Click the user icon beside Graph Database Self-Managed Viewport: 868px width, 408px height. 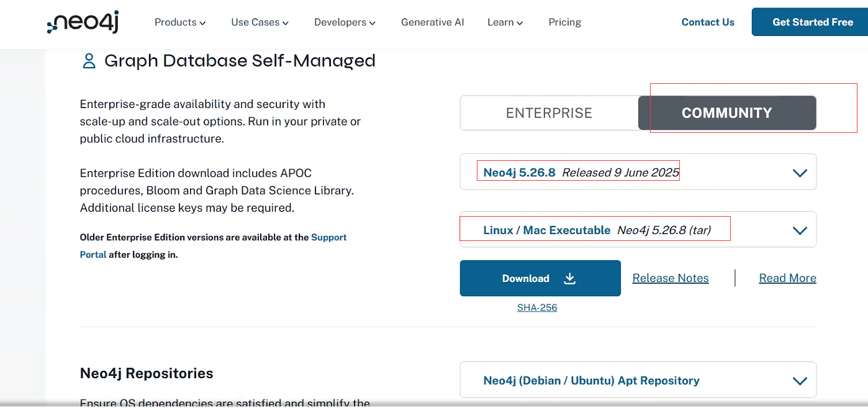tap(89, 61)
